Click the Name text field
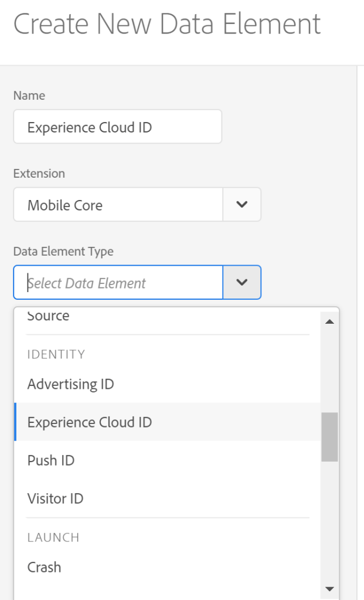Screen dimensions: 364x600 [117, 127]
